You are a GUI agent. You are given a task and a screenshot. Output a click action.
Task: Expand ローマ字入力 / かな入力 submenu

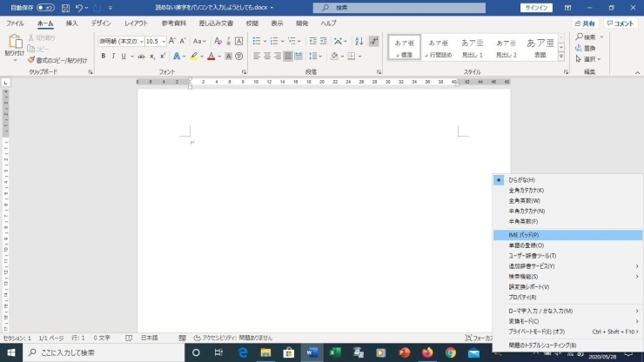pos(566,311)
